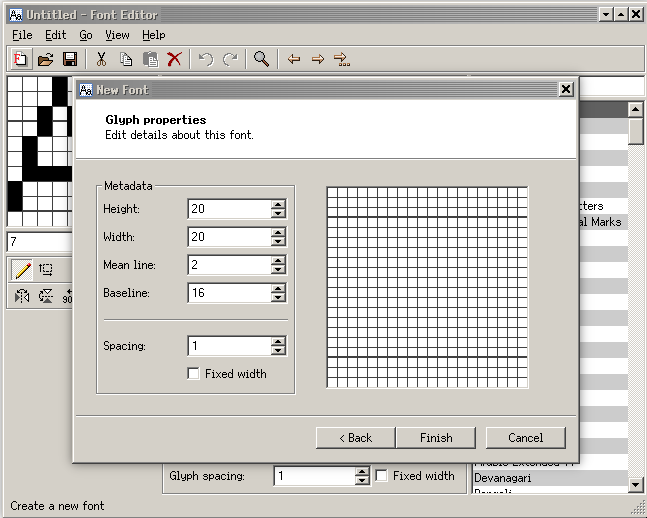Enable Fixed width checkbox in dialog
Screen dimensions: 647x518
coord(194,374)
